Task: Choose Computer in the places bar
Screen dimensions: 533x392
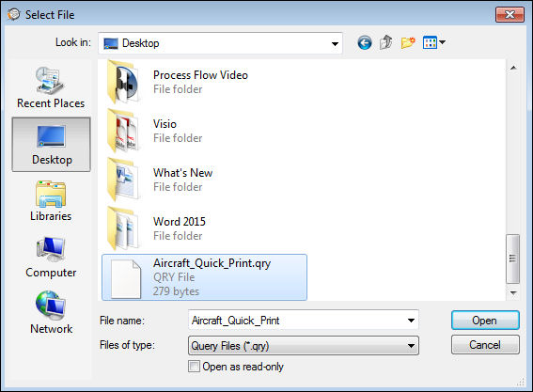Action: pos(51,258)
